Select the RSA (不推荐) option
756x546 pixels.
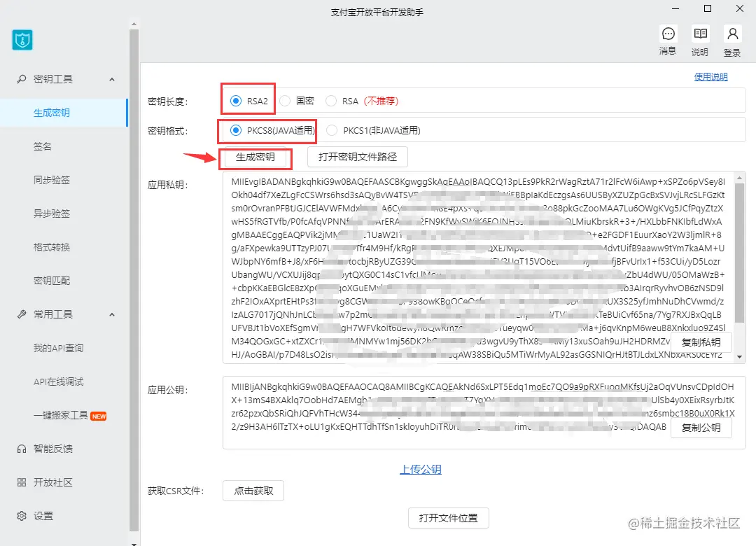[x=362, y=101]
